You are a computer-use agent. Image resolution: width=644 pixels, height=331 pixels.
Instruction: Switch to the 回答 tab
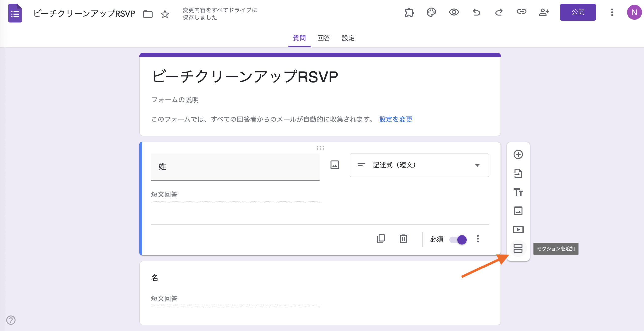click(324, 38)
